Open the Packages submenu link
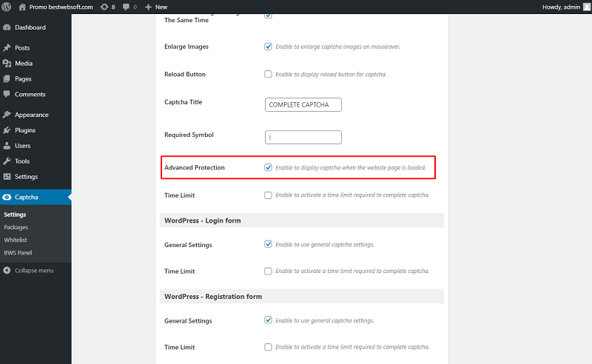 click(x=16, y=227)
